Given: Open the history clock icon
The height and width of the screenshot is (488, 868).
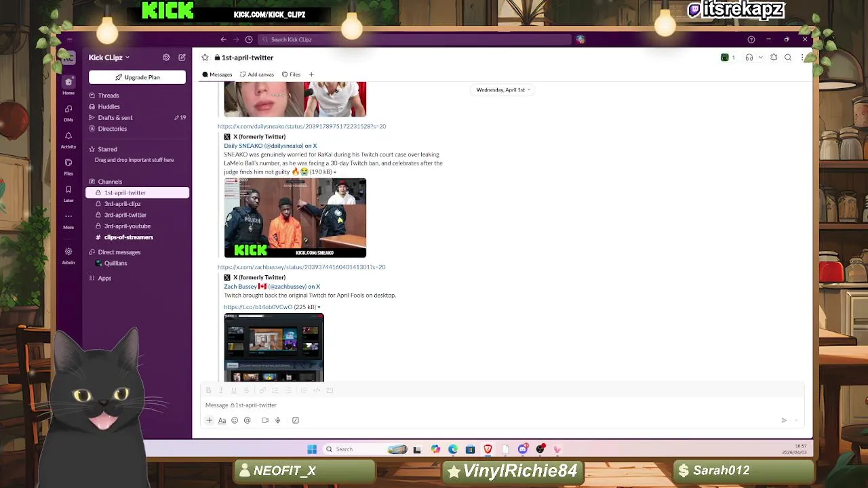Looking at the screenshot, I should [249, 39].
